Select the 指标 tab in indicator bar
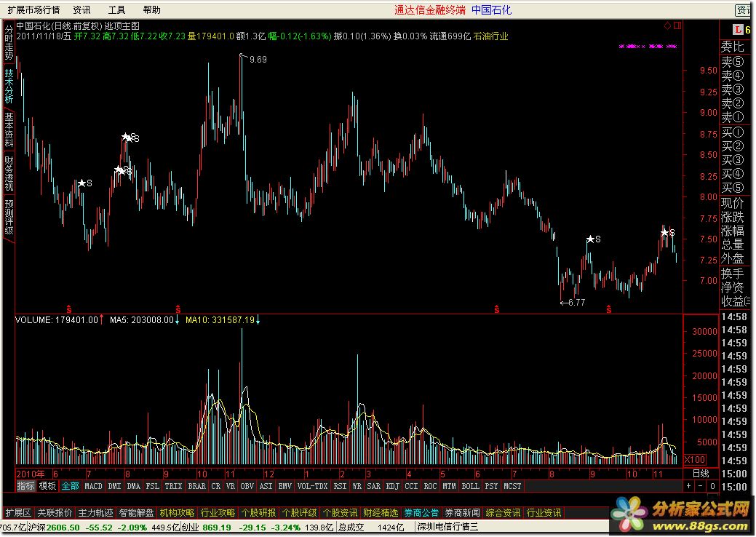 point(26,486)
